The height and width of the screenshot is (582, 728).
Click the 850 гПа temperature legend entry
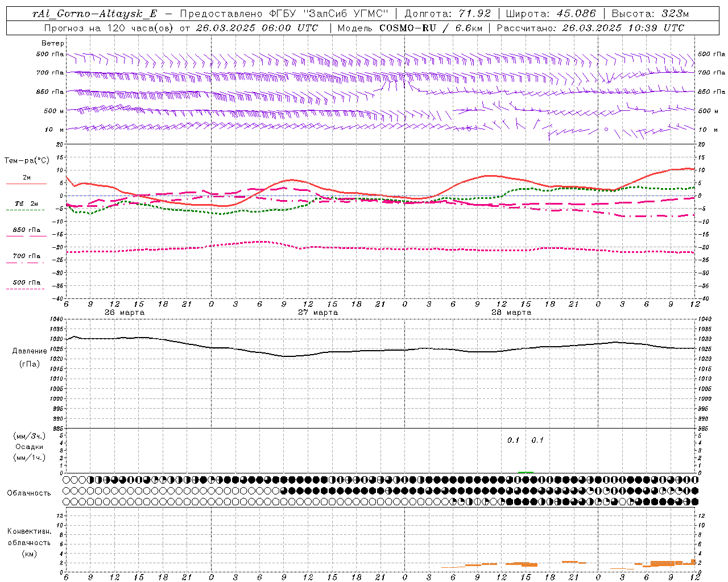tap(27, 230)
